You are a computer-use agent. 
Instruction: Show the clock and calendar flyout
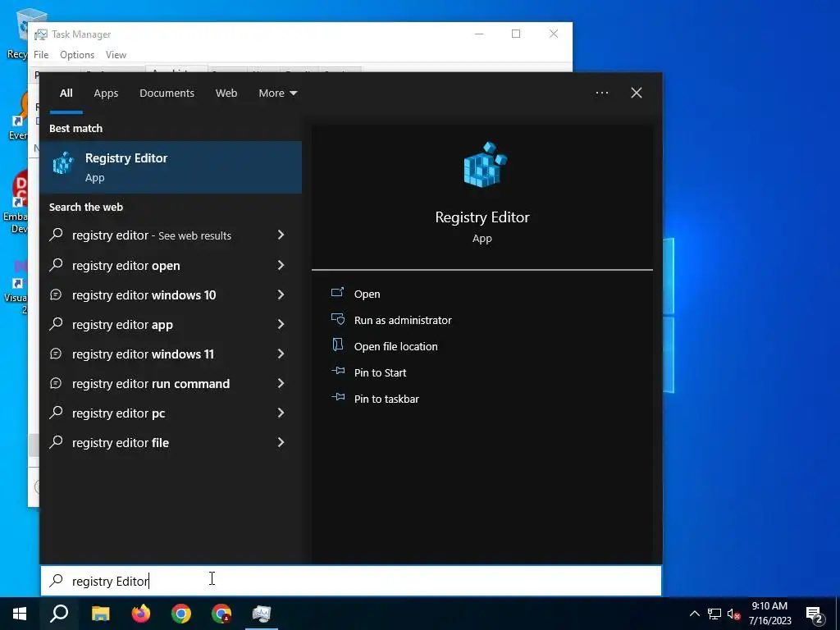click(769, 614)
